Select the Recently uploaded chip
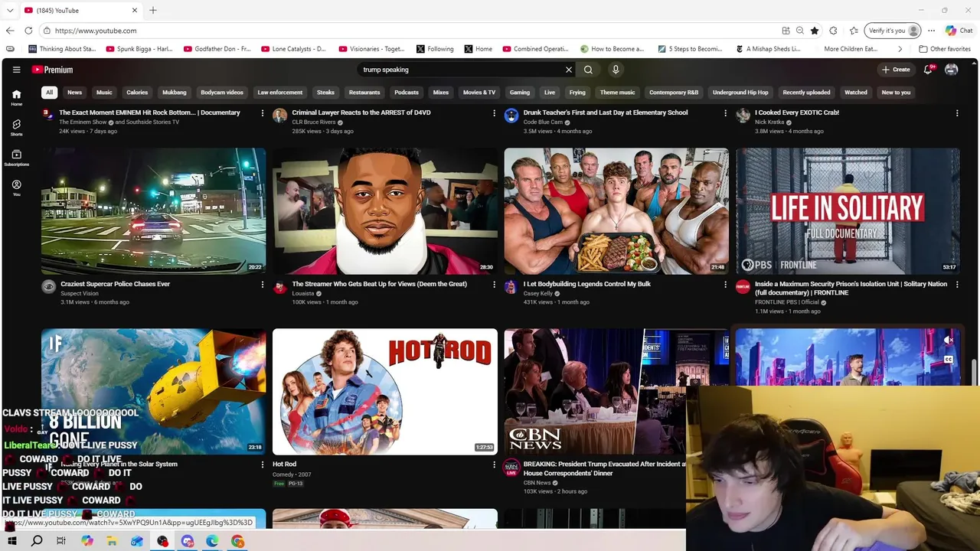The height and width of the screenshot is (551, 980). tap(806, 93)
